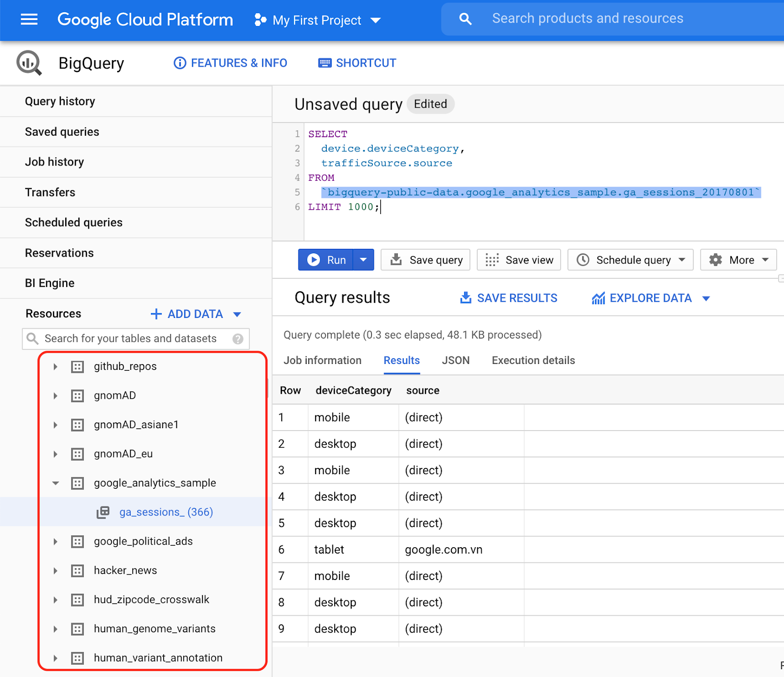Click the help question mark in resource search

(x=238, y=338)
